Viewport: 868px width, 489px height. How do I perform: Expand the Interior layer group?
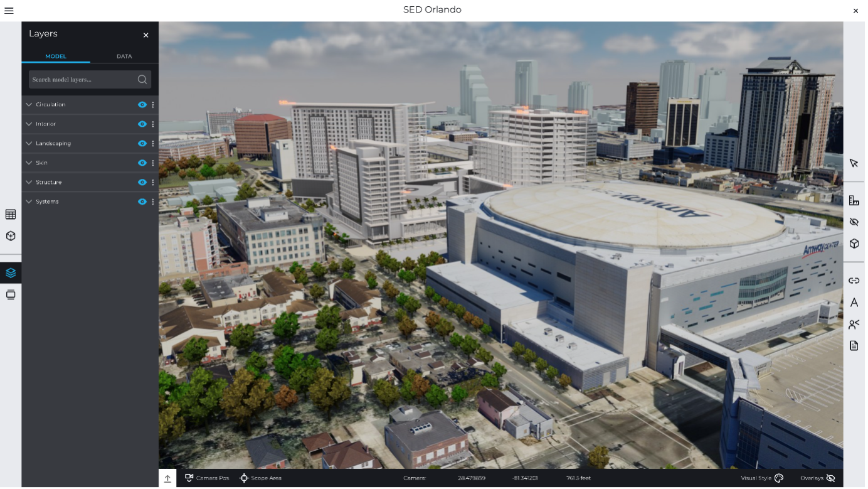29,124
